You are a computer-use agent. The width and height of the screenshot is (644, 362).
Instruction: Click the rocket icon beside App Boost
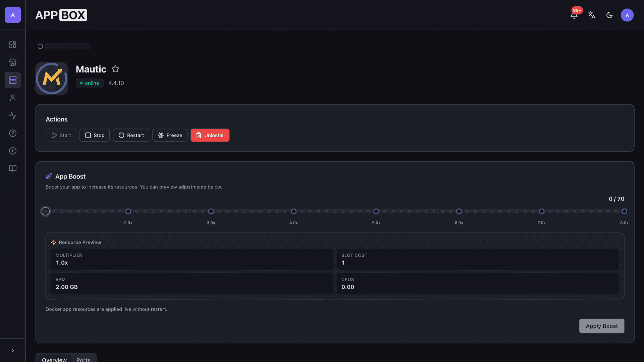pos(49,176)
